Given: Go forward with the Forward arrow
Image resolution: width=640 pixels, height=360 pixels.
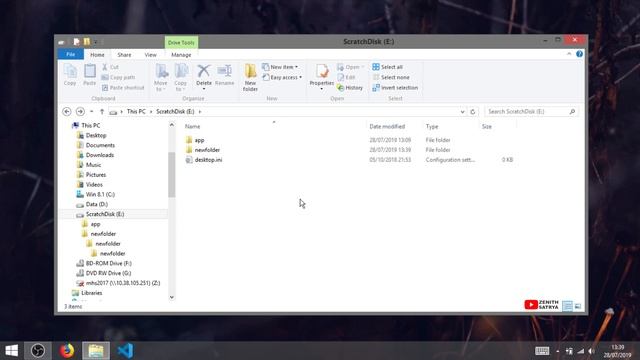Looking at the screenshot, I should coord(80,111).
